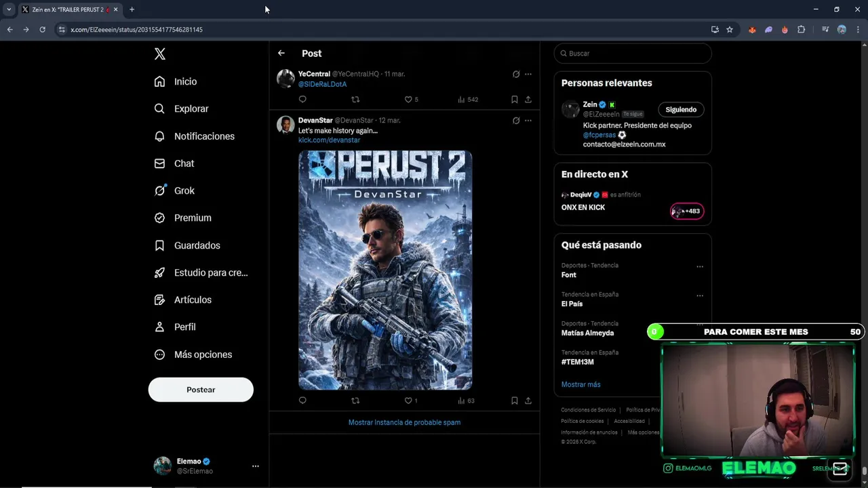Open the kick.com/devanstar link
Image resolution: width=868 pixels, height=488 pixels.
pyautogui.click(x=329, y=140)
